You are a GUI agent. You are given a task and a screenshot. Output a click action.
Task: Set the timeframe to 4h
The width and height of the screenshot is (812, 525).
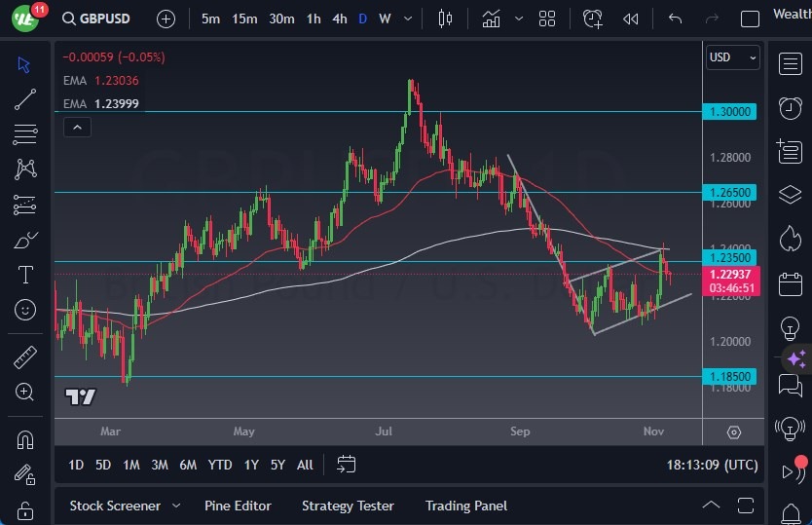[x=339, y=19]
